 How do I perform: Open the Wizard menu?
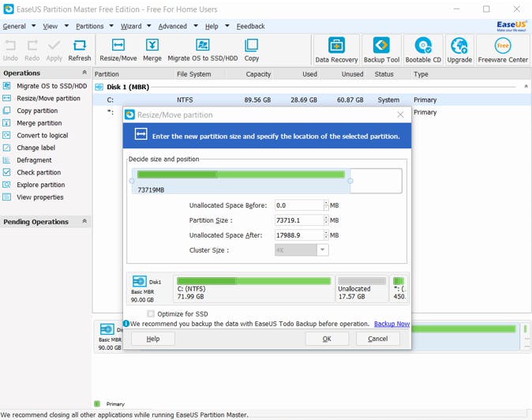[x=131, y=26]
